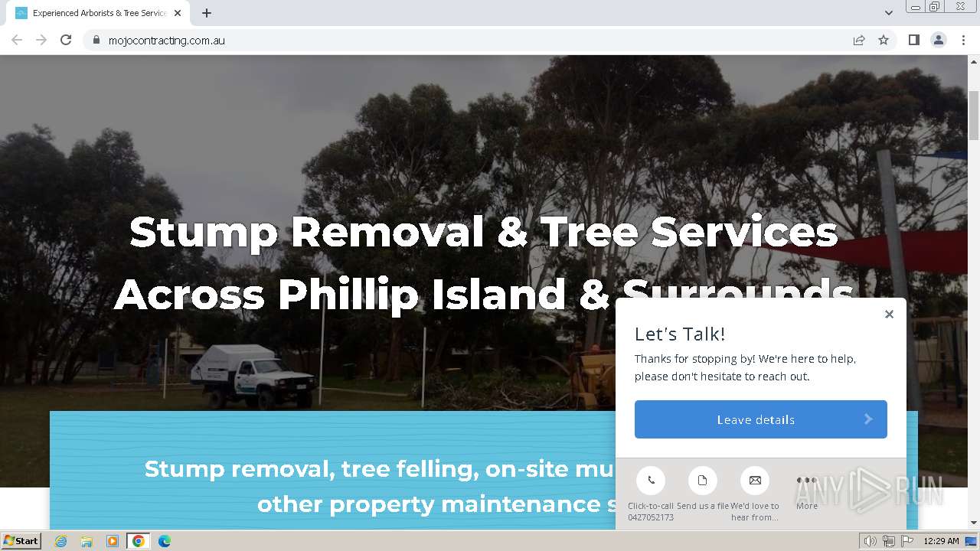Viewport: 980px width, 551px height.
Task: Click the envelope email icon
Action: click(755, 481)
